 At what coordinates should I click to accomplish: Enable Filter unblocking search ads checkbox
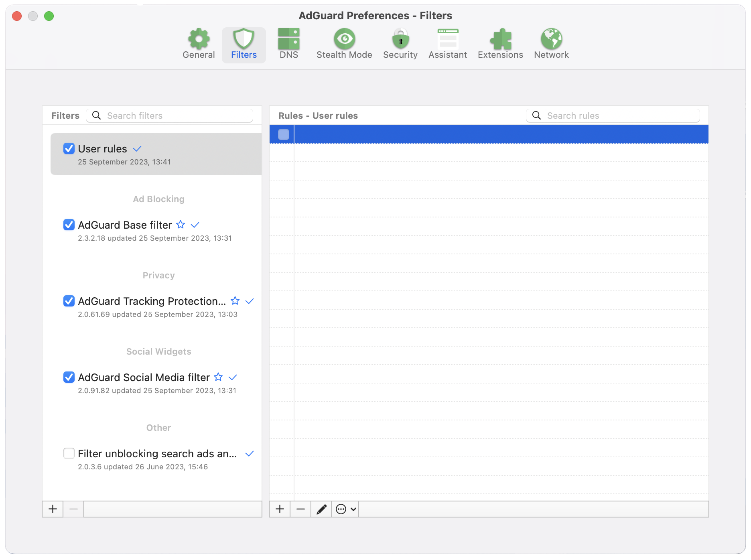69,453
